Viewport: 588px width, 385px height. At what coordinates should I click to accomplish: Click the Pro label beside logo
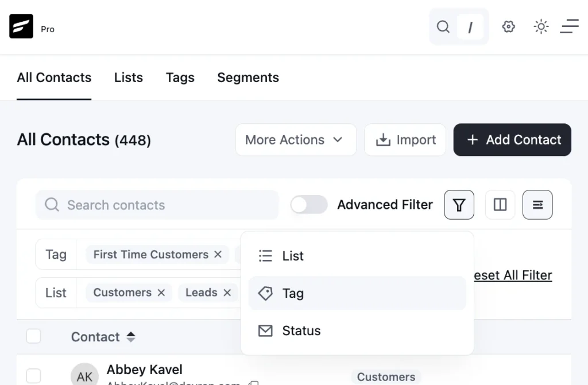click(x=48, y=29)
